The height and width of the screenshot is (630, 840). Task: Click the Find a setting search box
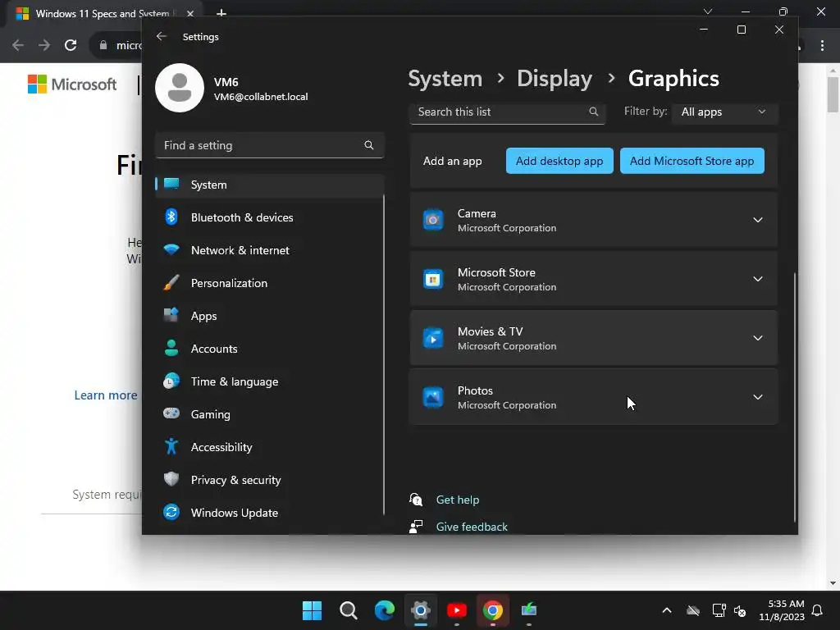(x=269, y=145)
